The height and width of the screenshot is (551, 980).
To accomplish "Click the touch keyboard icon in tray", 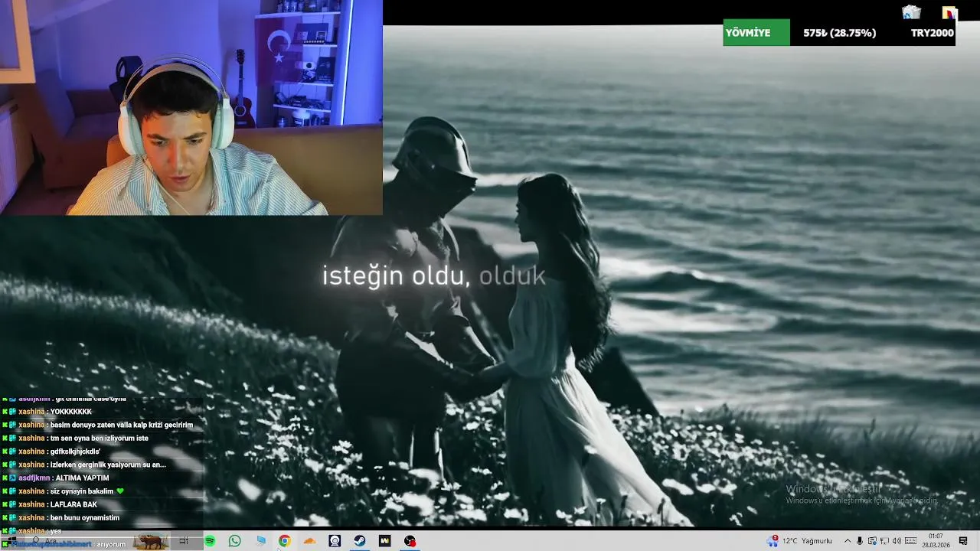I will tap(911, 541).
